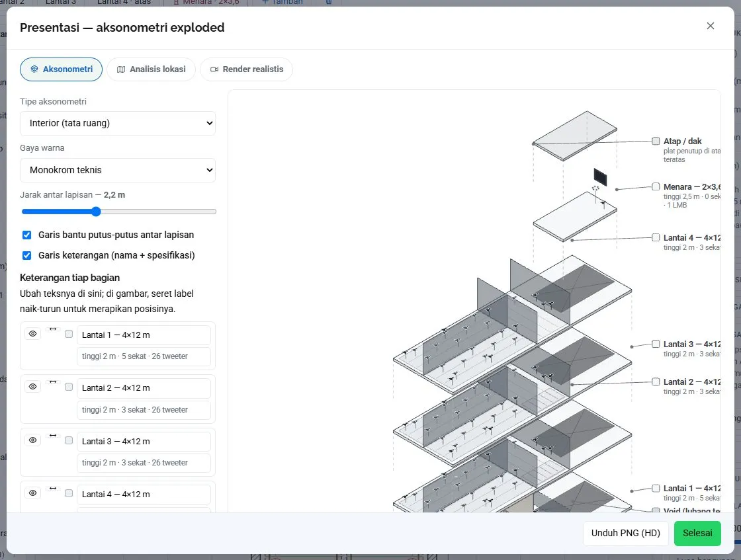This screenshot has height=560, width=741.
Task: Click the Atap / dak label handle in drawing
Action: tap(656, 141)
